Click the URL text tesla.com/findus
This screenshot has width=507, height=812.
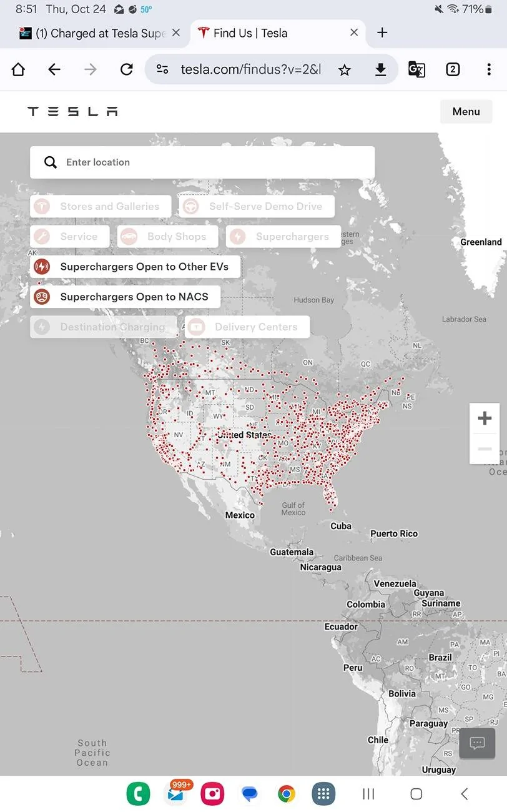[251, 69]
